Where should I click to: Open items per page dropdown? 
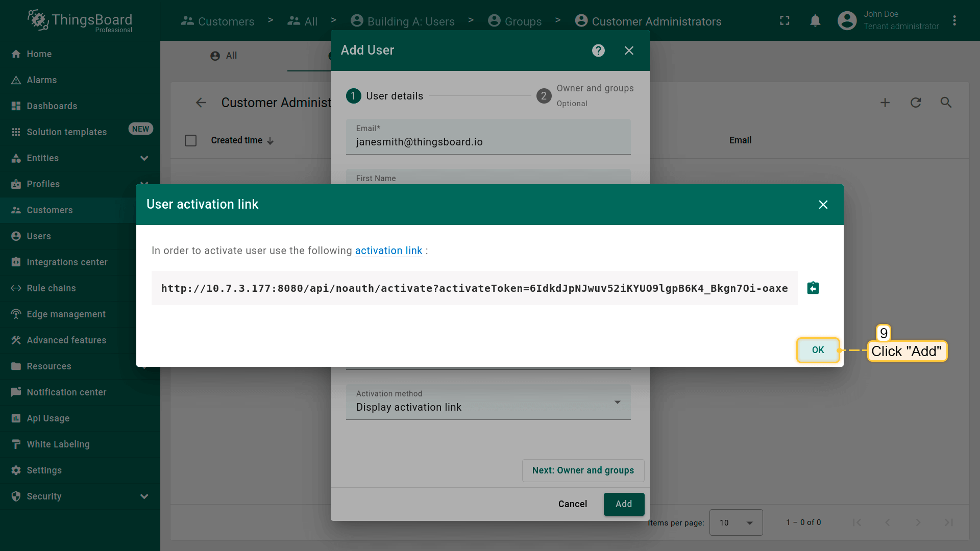pyautogui.click(x=736, y=522)
